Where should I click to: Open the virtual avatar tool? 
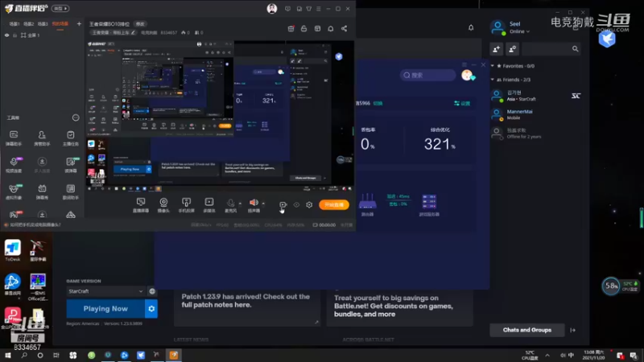tap(14, 191)
